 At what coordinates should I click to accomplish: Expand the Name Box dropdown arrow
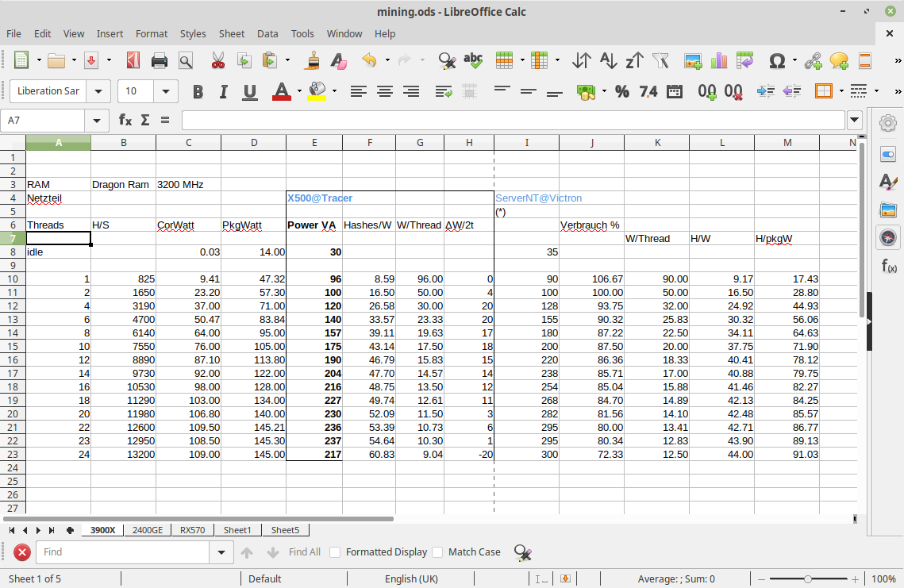coord(96,120)
